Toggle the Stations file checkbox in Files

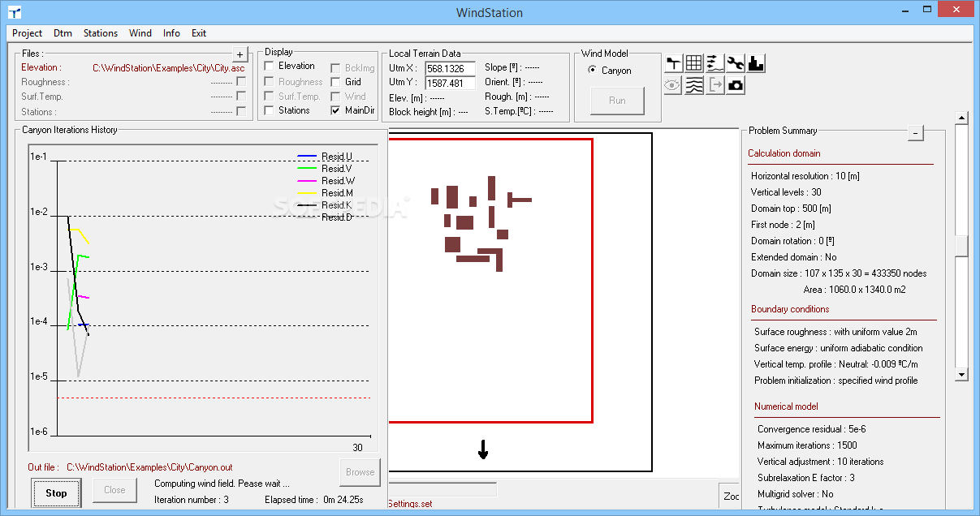pos(241,112)
